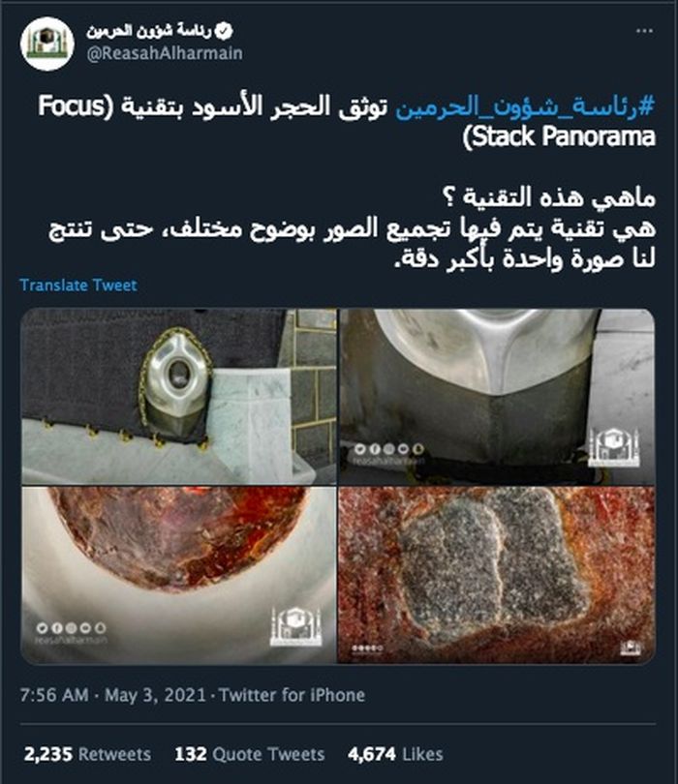Open the bottom-left red stone photo
The width and height of the screenshot is (678, 784).
(178, 575)
